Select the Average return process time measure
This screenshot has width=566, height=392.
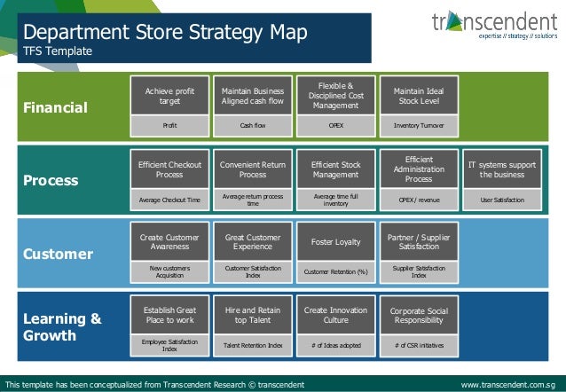tap(253, 200)
